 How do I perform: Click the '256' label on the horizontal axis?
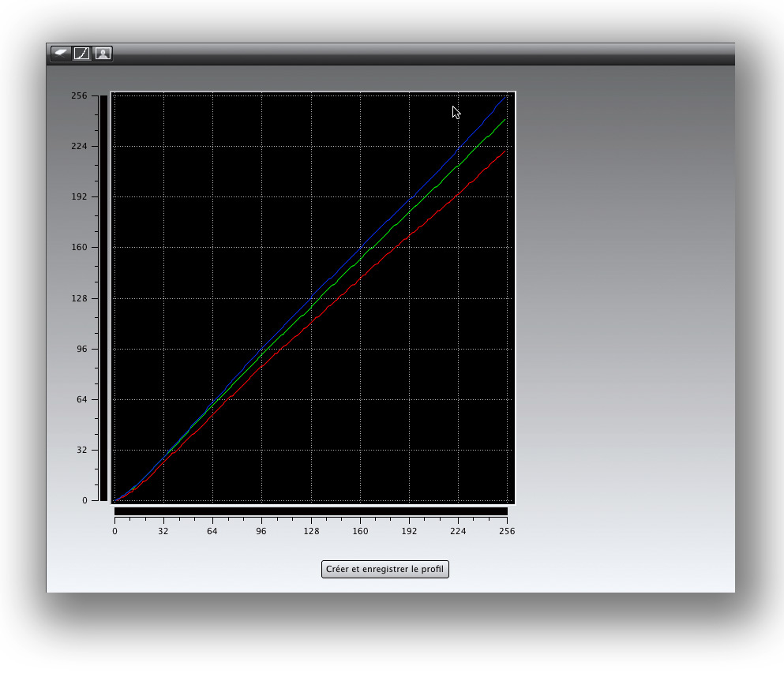click(507, 531)
